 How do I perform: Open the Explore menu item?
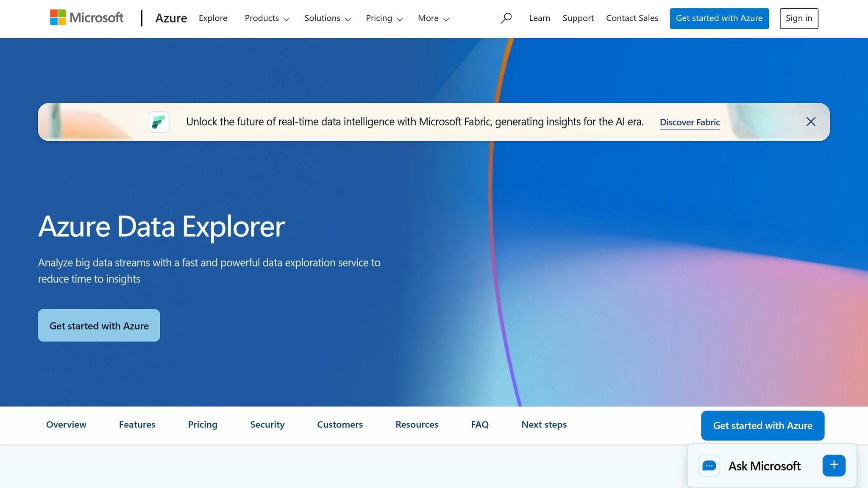tap(213, 18)
